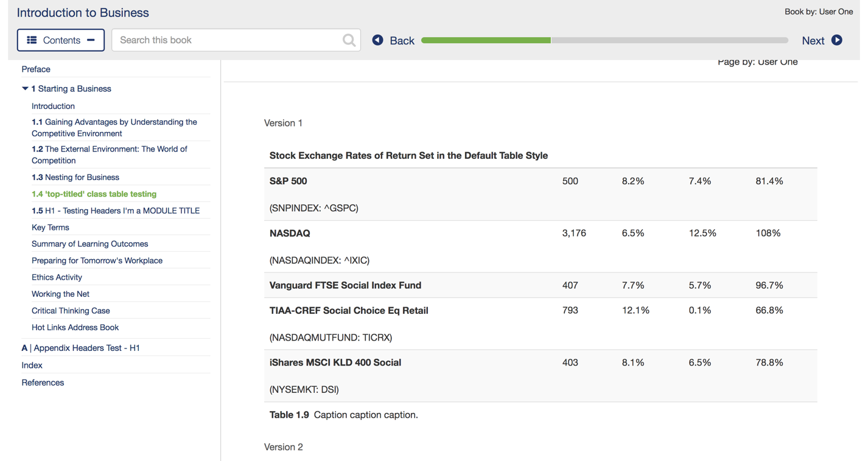Screen dimensions: 868x461
Task: Click the reading progress bar
Action: (606, 40)
